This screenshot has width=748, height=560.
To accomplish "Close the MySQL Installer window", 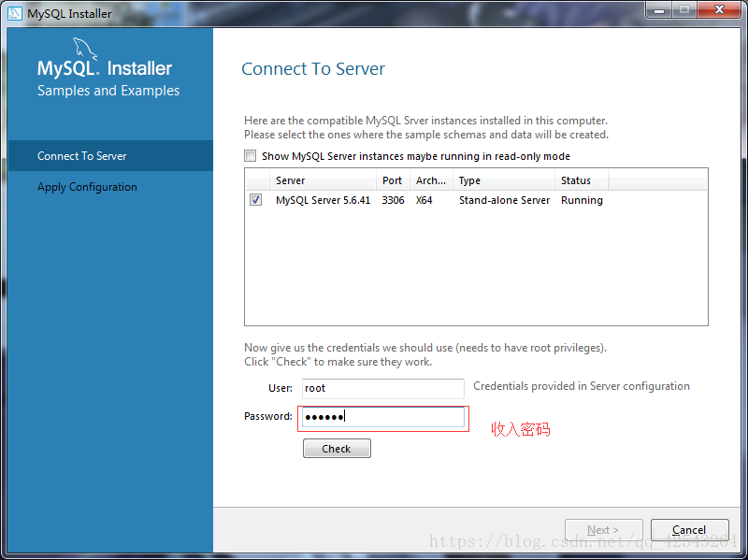I will (x=719, y=10).
